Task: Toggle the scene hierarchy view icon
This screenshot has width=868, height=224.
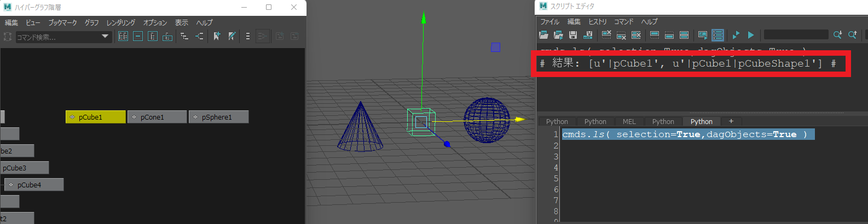Action: (184, 37)
